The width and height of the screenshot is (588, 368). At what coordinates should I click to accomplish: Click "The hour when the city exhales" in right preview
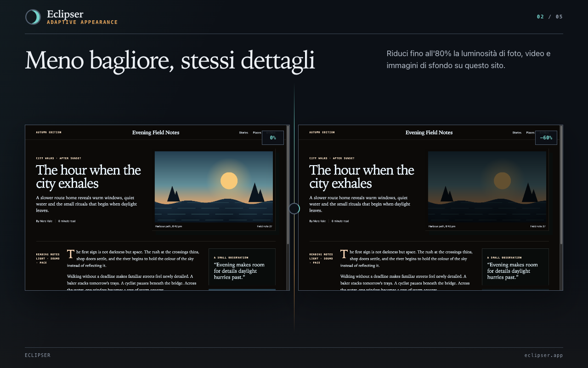[362, 177]
